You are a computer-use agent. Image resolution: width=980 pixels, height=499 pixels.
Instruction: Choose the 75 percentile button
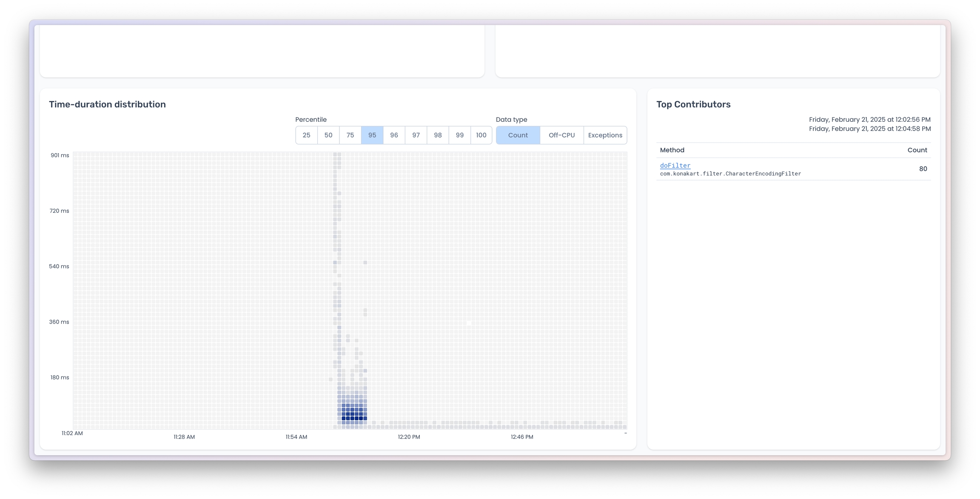pyautogui.click(x=350, y=135)
